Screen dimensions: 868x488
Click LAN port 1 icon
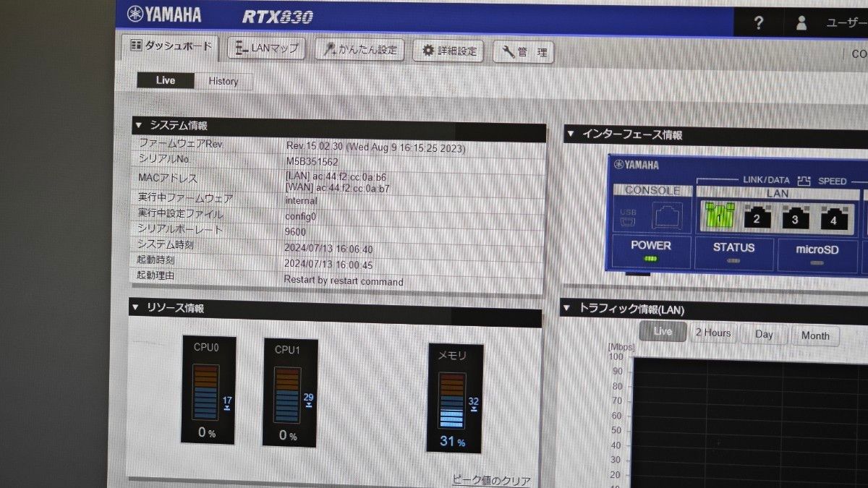click(719, 215)
